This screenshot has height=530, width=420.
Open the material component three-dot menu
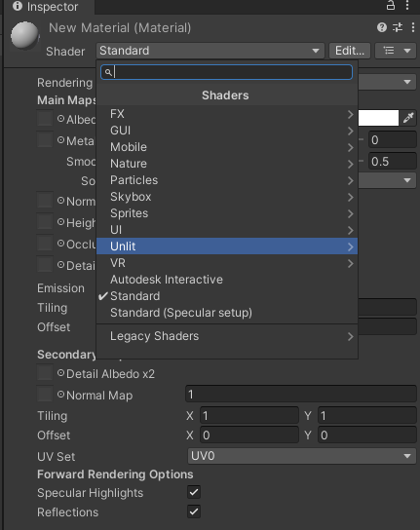coord(413,27)
